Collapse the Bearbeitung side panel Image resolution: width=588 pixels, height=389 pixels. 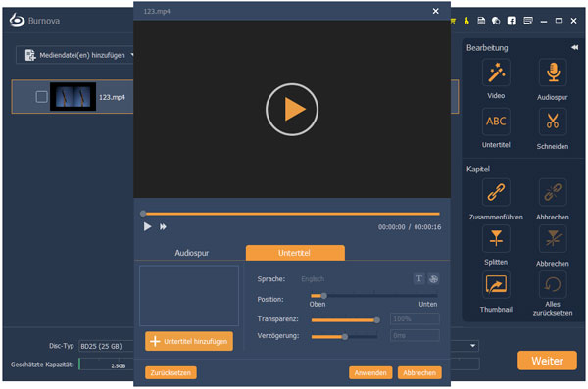point(574,47)
